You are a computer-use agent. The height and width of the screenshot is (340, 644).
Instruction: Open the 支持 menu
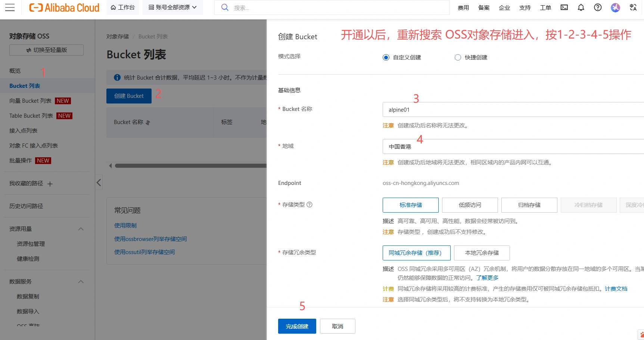pyautogui.click(x=525, y=7)
